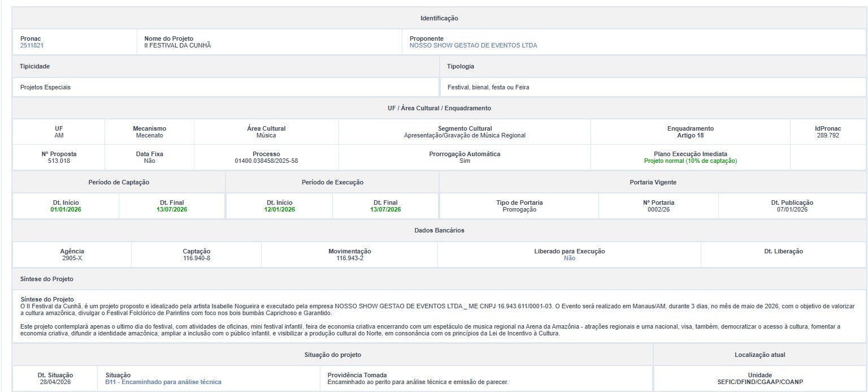Image resolution: width=868 pixels, height=392 pixels.
Task: Click the Localização atual header
Action: click(759, 355)
